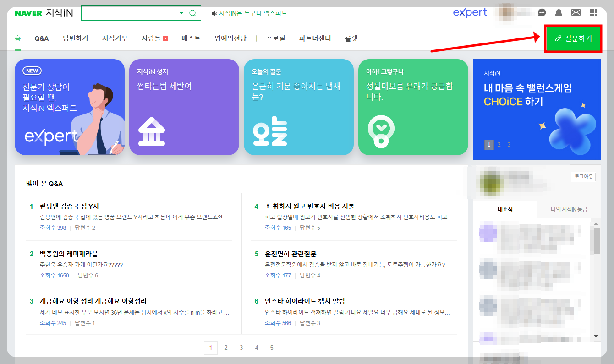The height and width of the screenshot is (364, 614).
Task: Click the 로그아웃 button
Action: [583, 176]
